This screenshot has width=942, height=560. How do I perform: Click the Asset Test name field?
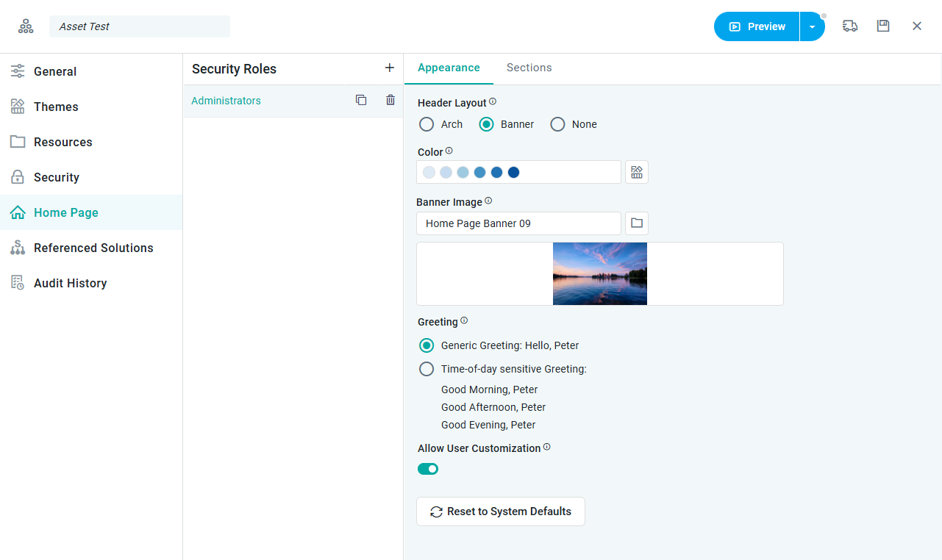[x=140, y=26]
